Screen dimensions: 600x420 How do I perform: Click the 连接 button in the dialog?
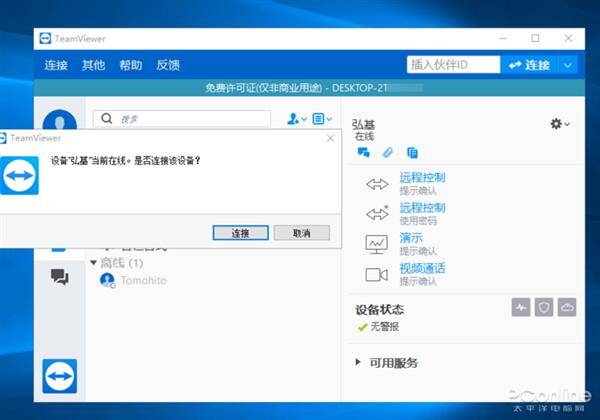240,233
